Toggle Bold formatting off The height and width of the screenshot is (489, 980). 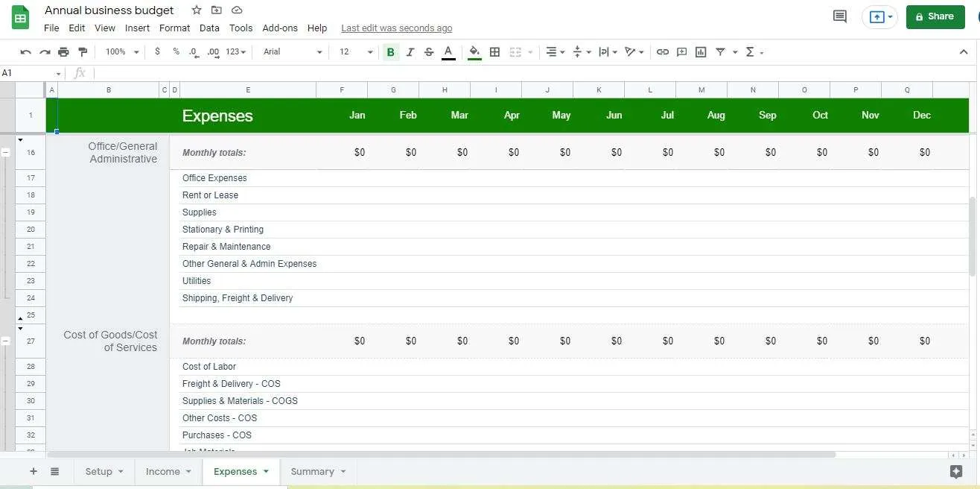point(390,52)
